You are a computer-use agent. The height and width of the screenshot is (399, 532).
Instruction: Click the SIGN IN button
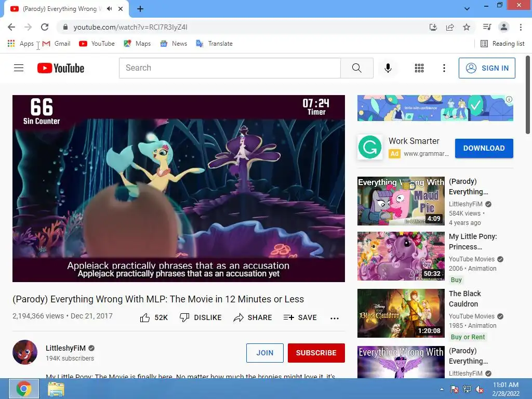pyautogui.click(x=487, y=68)
